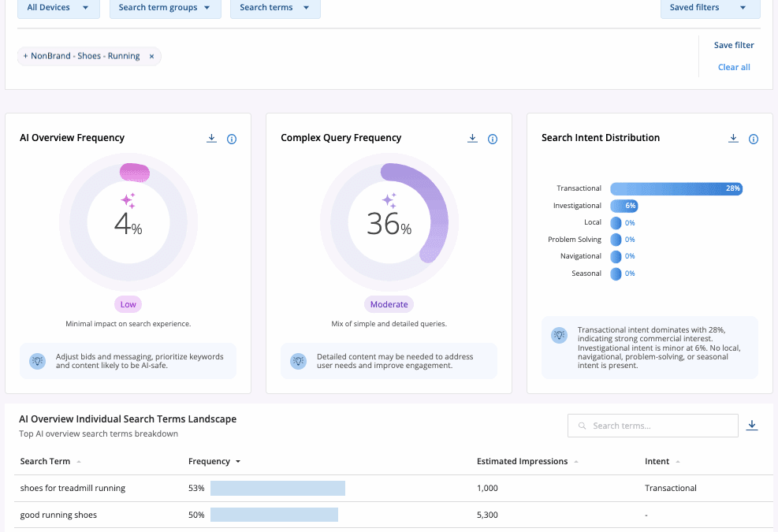View info for Search Intent Distribution
This screenshot has width=778, height=532.
754,139
